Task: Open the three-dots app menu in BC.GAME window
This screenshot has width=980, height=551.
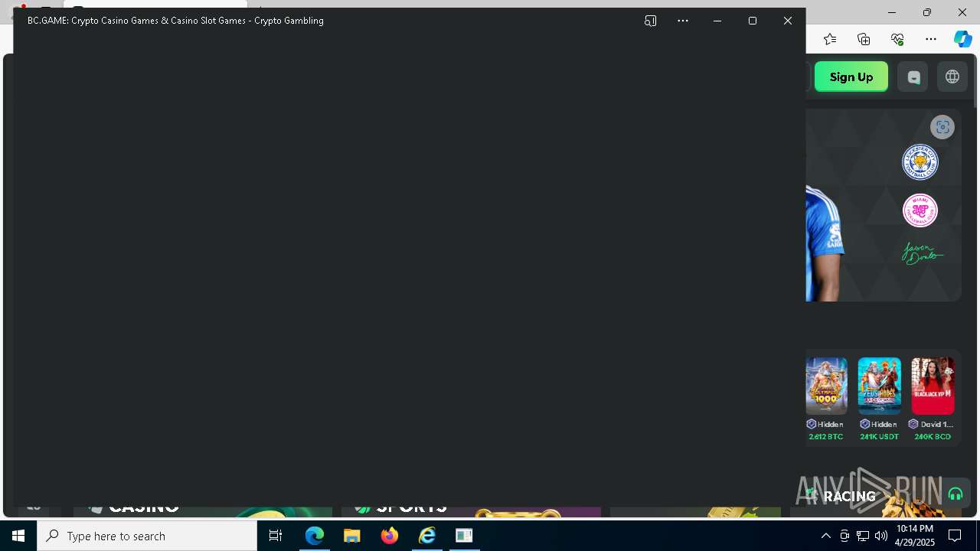Action: click(x=683, y=21)
